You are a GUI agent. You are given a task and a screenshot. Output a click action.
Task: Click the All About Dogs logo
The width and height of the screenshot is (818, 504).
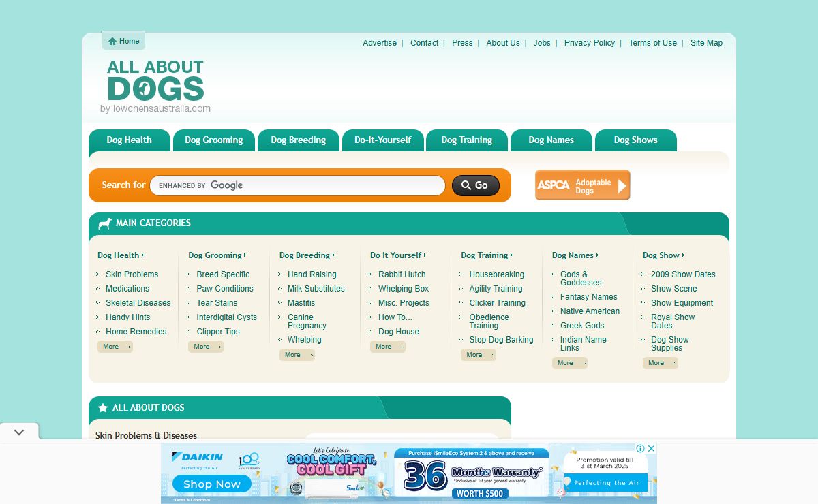[x=155, y=80]
